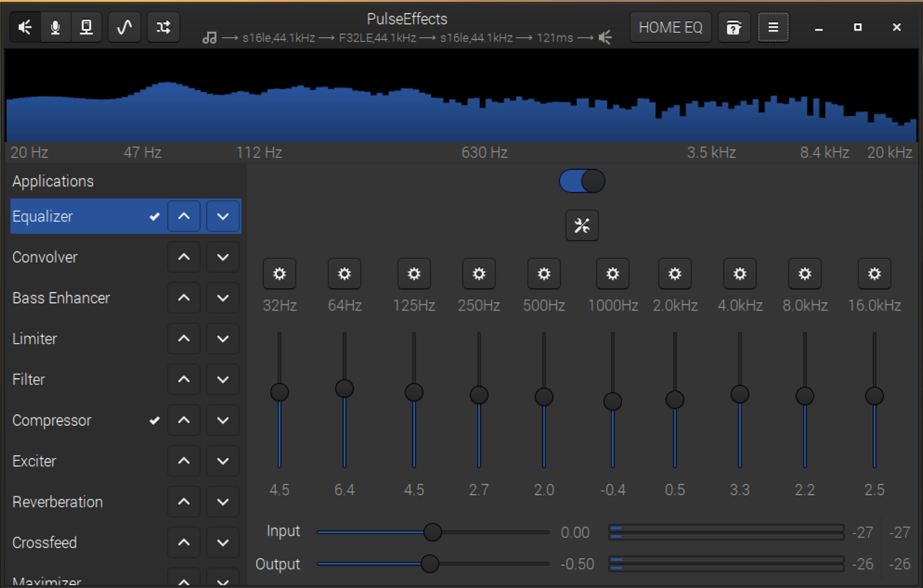
Task: Move Equalizer down in the order
Action: point(223,217)
